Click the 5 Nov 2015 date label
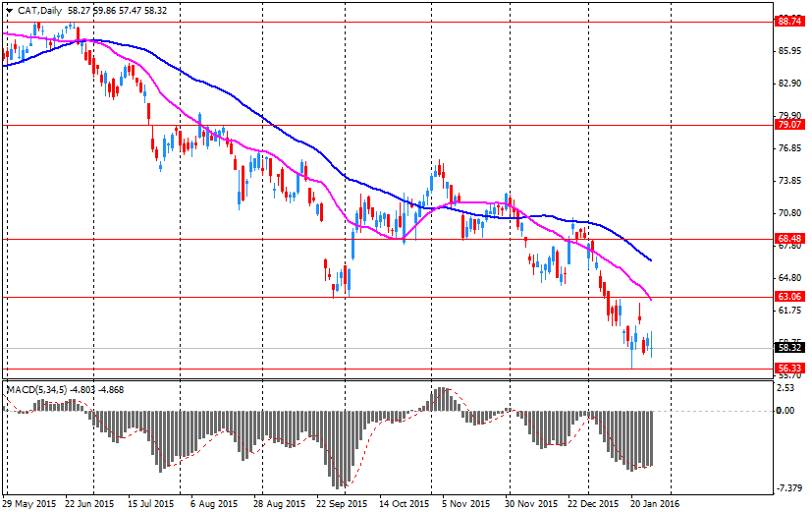The width and height of the screenshot is (812, 512). pos(465,504)
